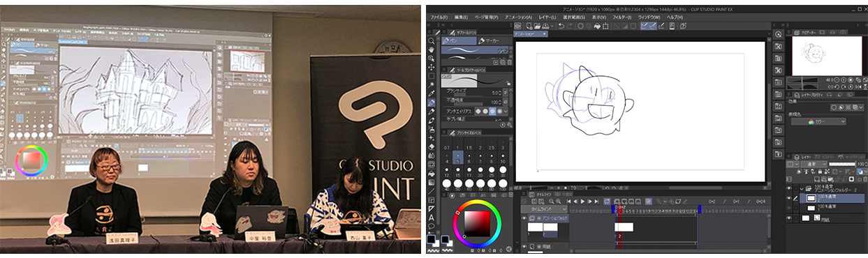The image size is (868, 258).
Task: Open the タイムライン1 timeline dropdown
Action: click(x=543, y=208)
